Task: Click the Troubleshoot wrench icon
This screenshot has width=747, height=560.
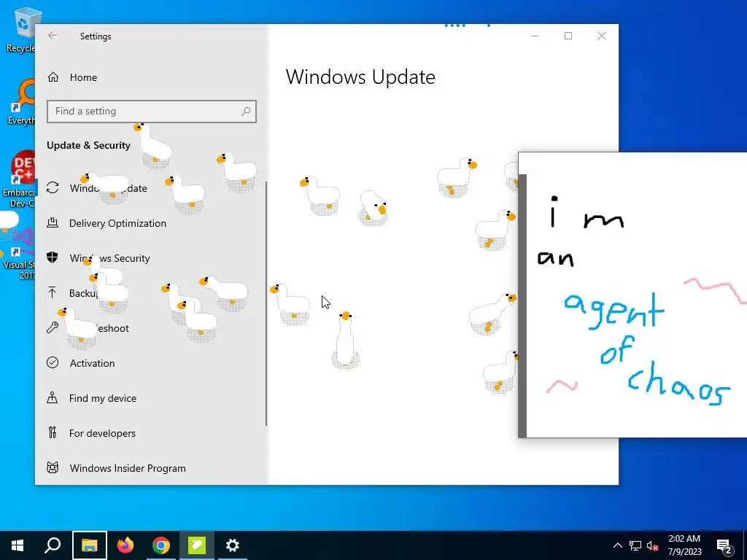Action: point(53,327)
